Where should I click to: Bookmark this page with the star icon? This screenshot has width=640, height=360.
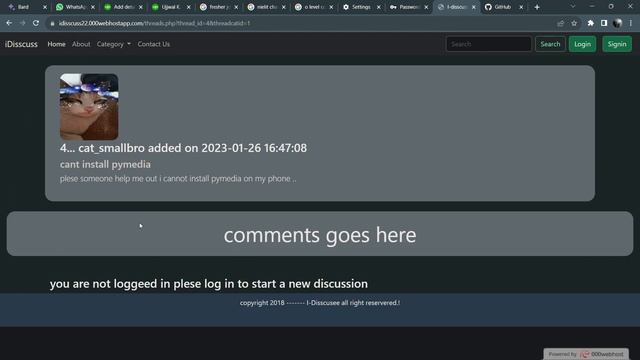point(574,23)
